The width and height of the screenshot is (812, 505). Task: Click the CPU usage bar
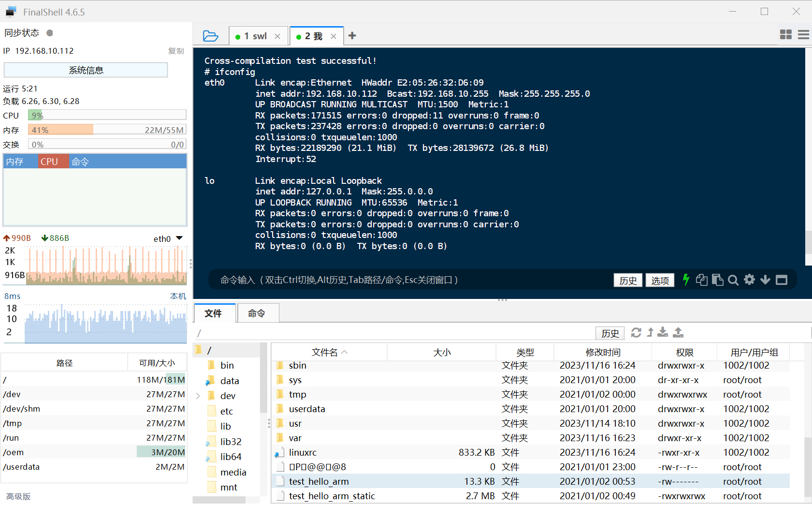click(107, 115)
